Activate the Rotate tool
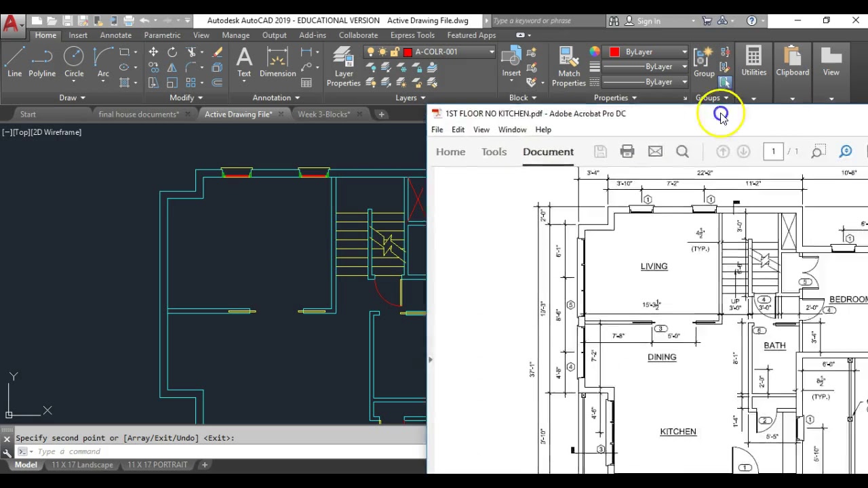Viewport: 868px width, 488px height. click(172, 52)
